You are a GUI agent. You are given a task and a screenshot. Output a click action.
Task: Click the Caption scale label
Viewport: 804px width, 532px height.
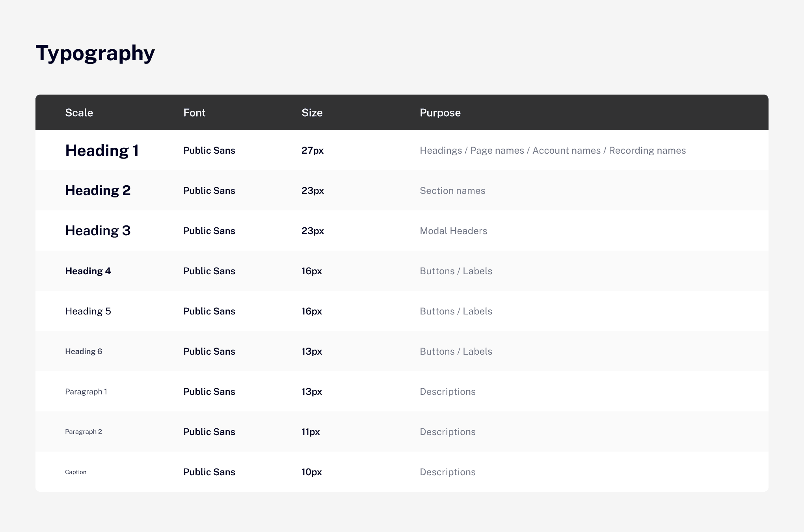click(76, 472)
